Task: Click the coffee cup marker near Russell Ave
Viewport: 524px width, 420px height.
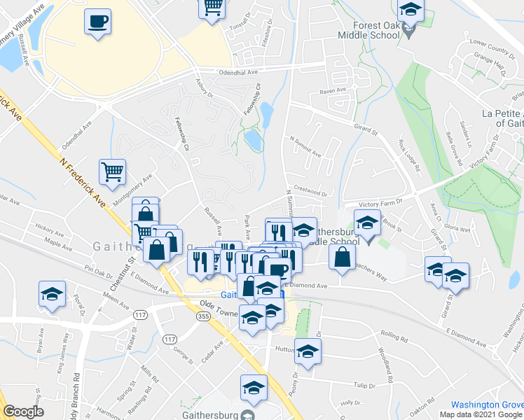Action: [x=97, y=24]
